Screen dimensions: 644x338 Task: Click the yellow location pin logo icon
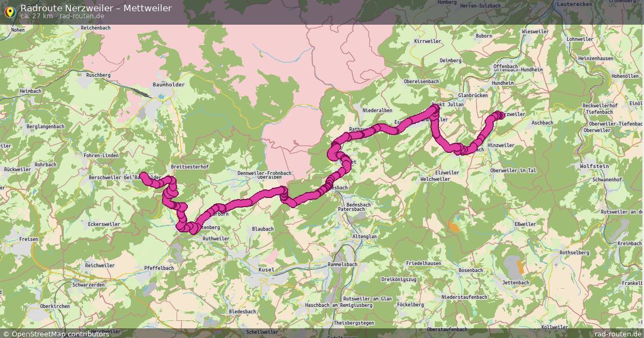coord(9,11)
